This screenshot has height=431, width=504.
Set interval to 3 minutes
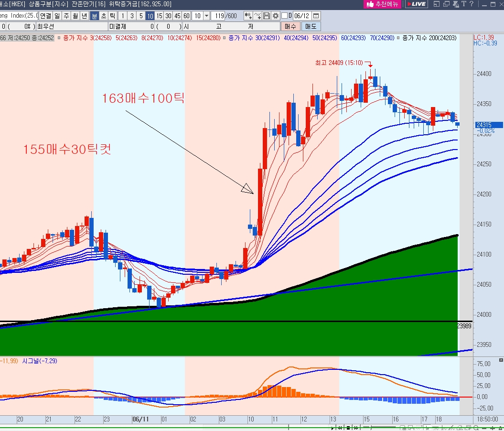tap(132, 16)
